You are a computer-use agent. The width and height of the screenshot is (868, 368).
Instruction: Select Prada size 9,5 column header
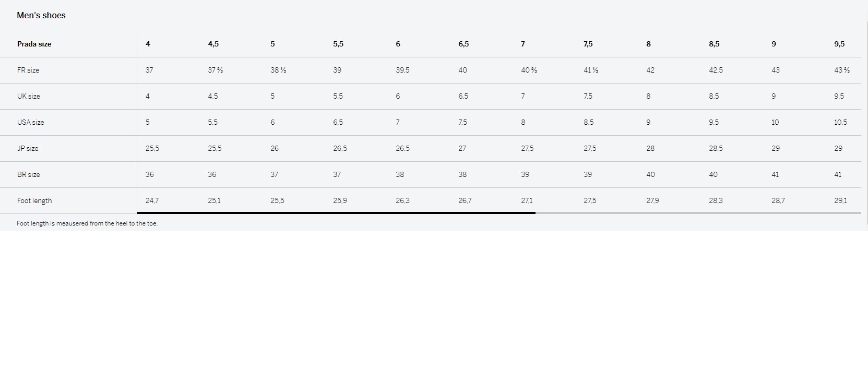coord(839,44)
